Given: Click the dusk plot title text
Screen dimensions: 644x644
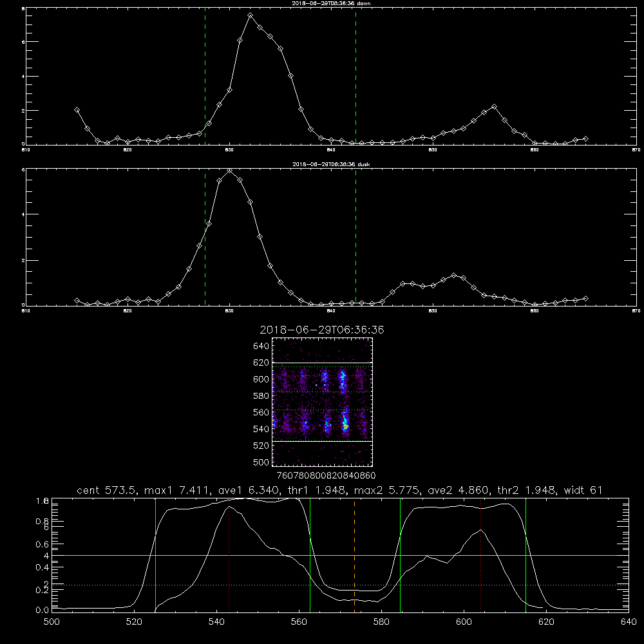Looking at the screenshot, I should (x=332, y=164).
